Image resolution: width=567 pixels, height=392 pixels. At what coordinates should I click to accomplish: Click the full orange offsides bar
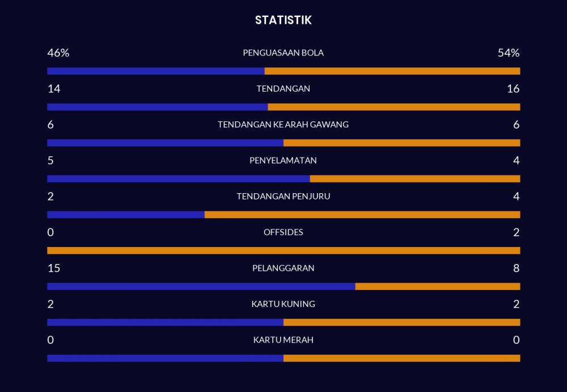pyautogui.click(x=284, y=250)
